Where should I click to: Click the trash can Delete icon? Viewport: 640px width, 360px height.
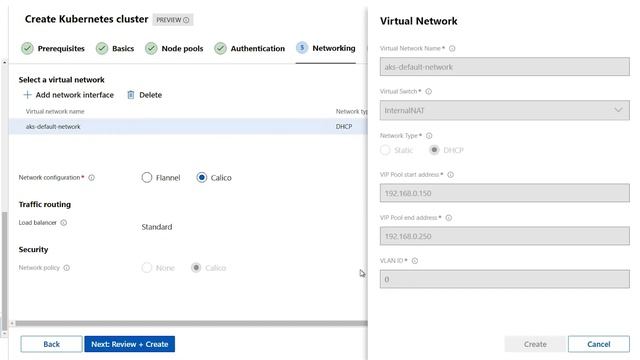131,95
